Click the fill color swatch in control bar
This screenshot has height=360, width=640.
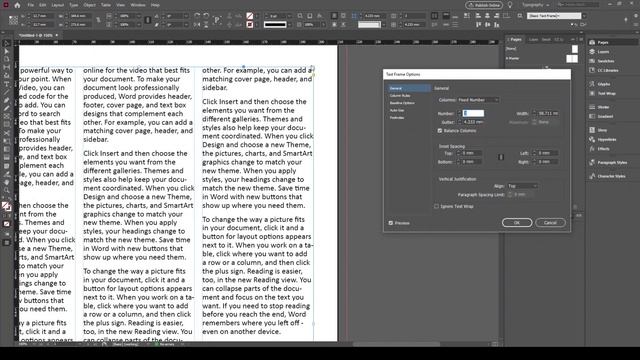coord(250,16)
